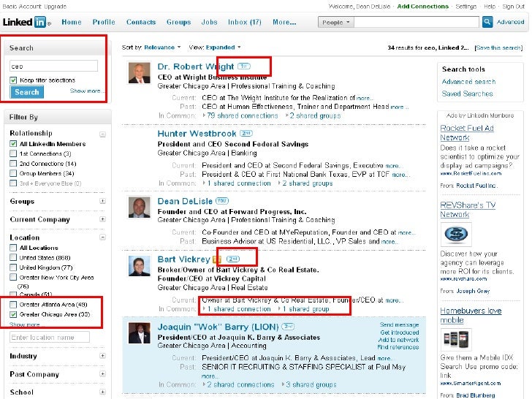Open the Contacts menu
The width and height of the screenshot is (532, 399).
141,22
